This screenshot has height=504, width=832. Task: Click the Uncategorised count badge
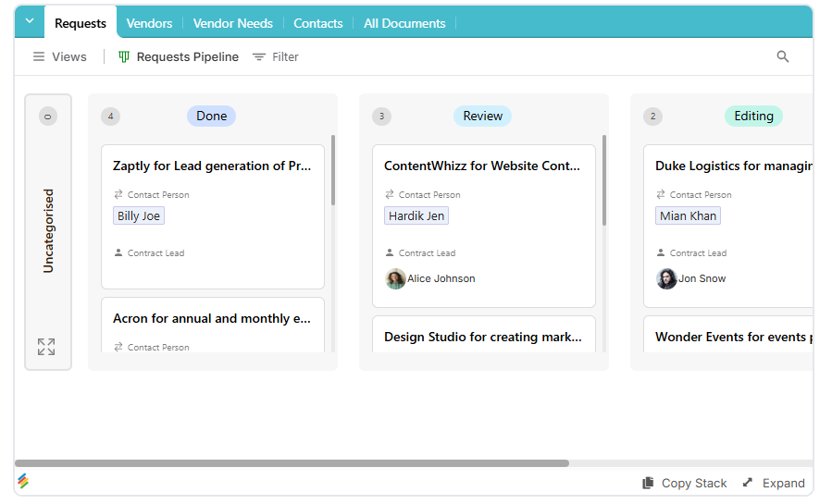point(48,117)
